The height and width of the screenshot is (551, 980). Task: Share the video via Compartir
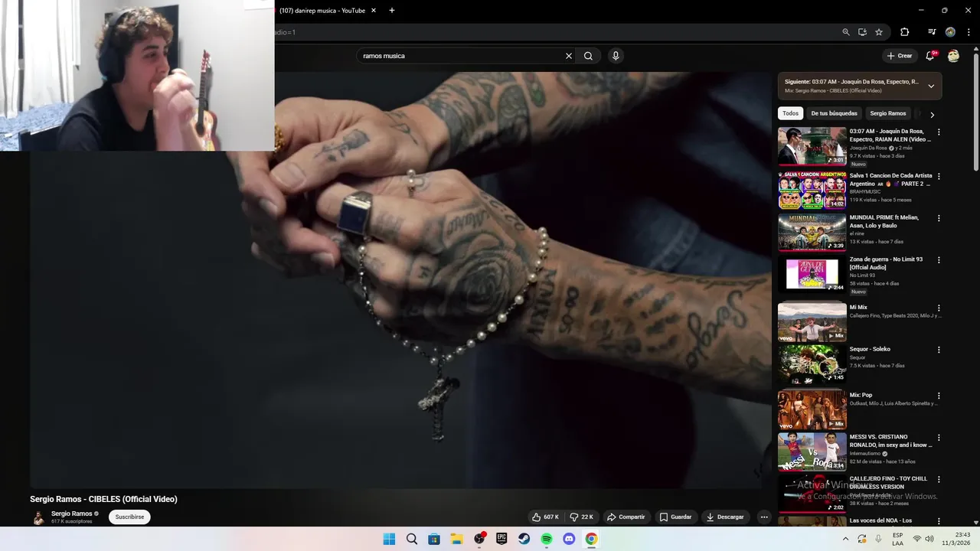point(626,517)
